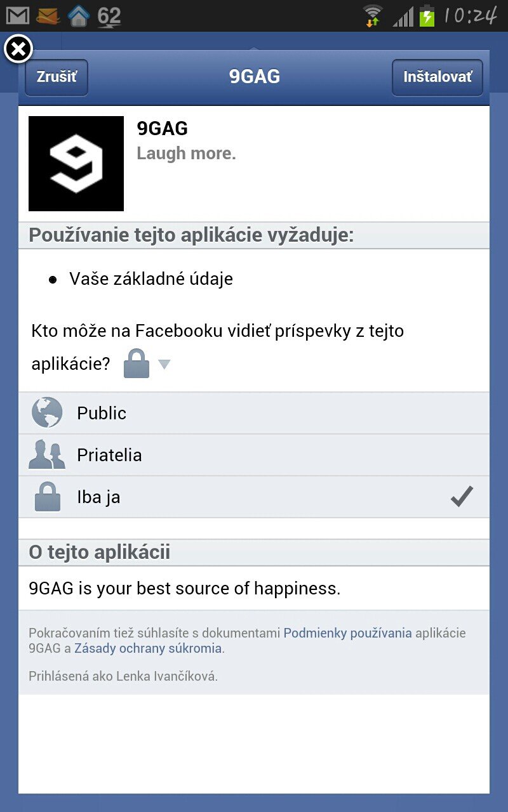Image resolution: width=508 pixels, height=812 pixels.
Task: Open the Podmienky používania link
Action: [x=347, y=632]
